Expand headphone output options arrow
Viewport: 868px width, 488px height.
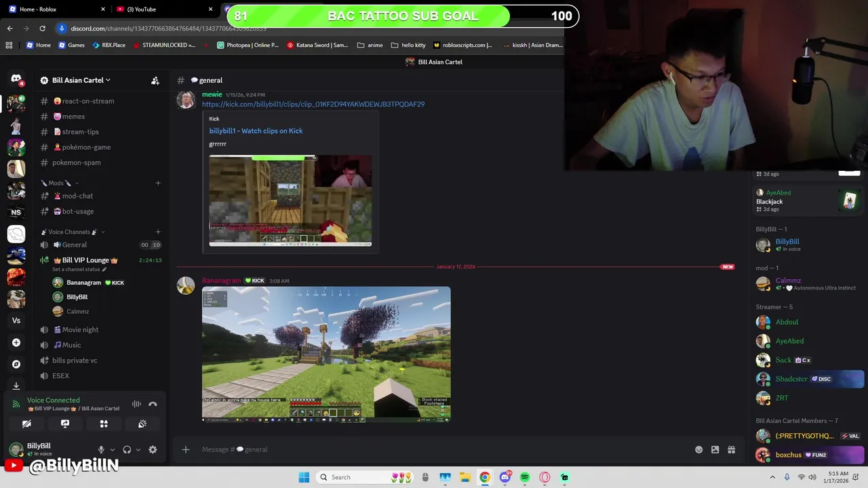pyautogui.click(x=138, y=449)
